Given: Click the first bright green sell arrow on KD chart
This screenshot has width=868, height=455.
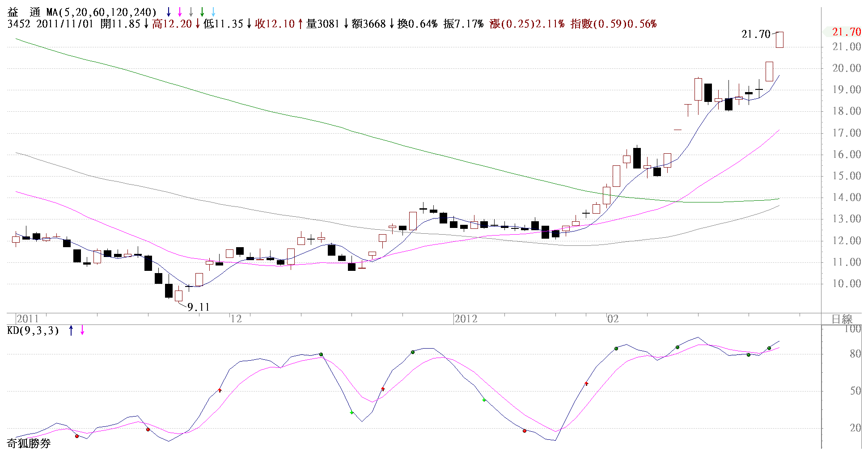Looking at the screenshot, I should coord(351,412).
